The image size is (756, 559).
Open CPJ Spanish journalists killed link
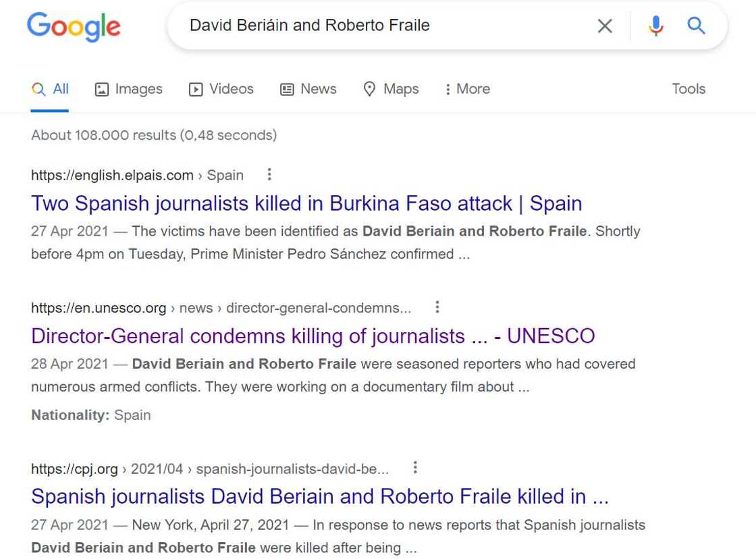pyautogui.click(x=320, y=496)
